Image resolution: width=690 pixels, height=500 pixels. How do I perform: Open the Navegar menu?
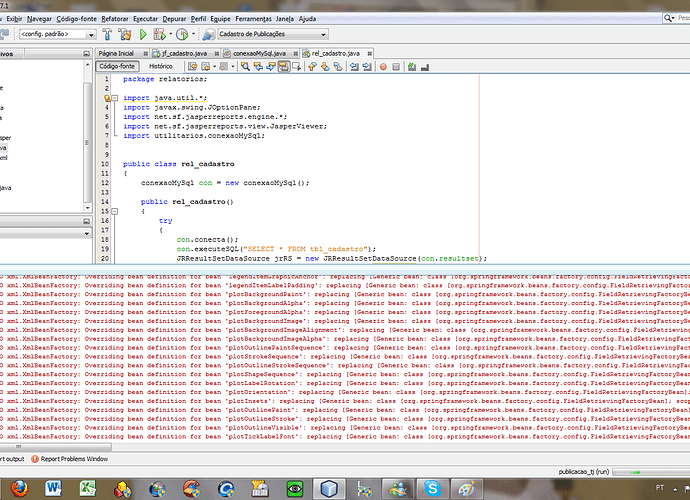point(39,18)
